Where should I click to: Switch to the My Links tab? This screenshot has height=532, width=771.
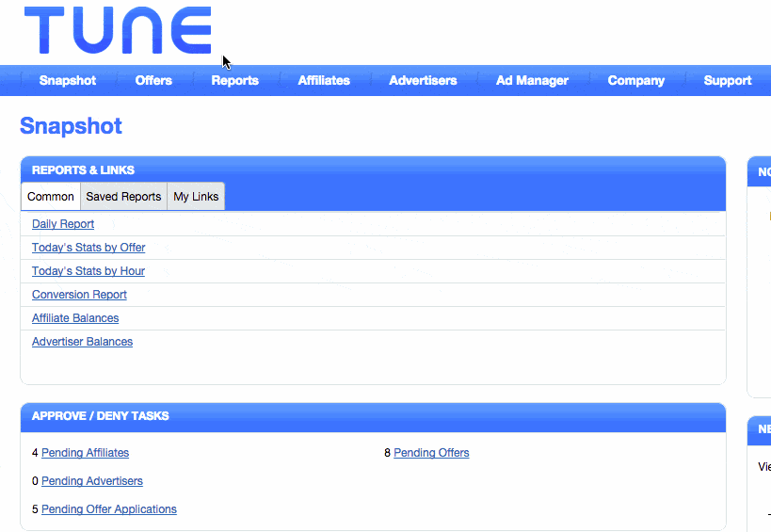196,197
